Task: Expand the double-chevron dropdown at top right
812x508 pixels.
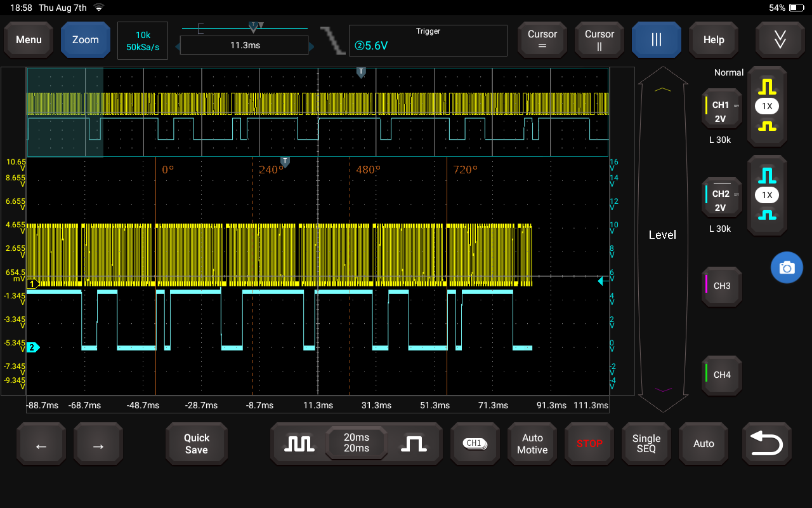Action: [780, 40]
